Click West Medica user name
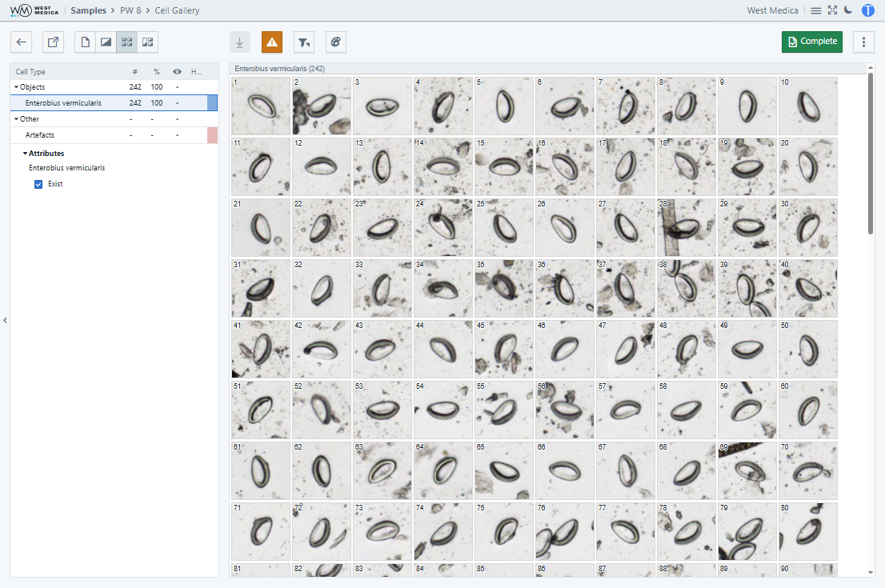The height and width of the screenshot is (588, 885). (x=773, y=10)
